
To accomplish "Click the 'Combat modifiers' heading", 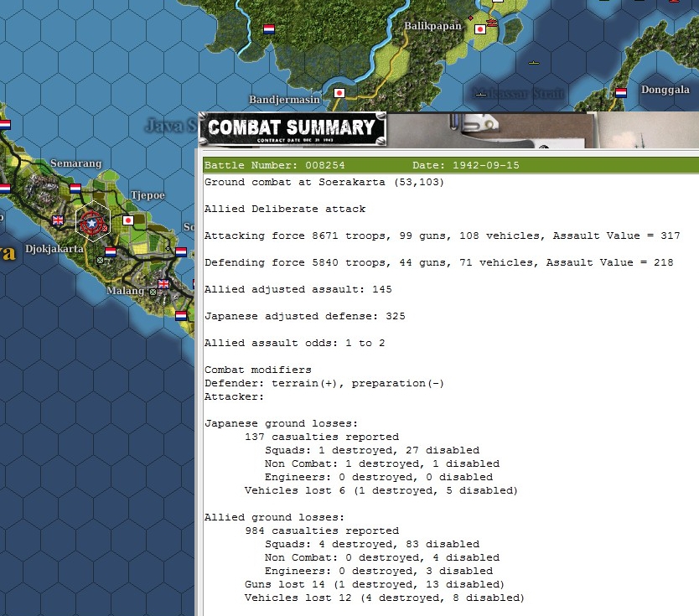I will pos(258,370).
